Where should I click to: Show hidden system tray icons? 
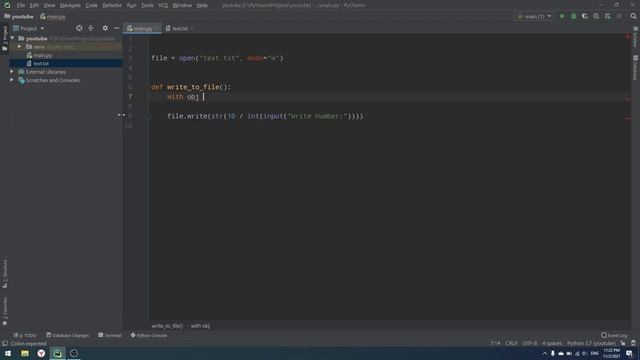[544, 353]
